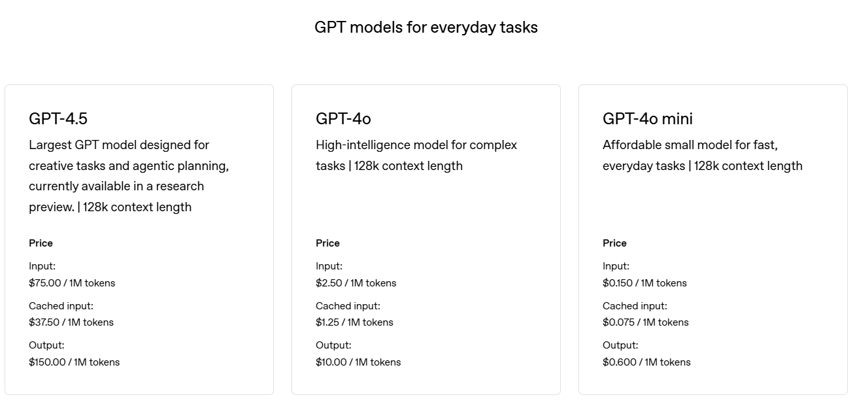The width and height of the screenshot is (868, 412).
Task: Click the $150.00 / 1M tokens output price
Action: pos(75,362)
